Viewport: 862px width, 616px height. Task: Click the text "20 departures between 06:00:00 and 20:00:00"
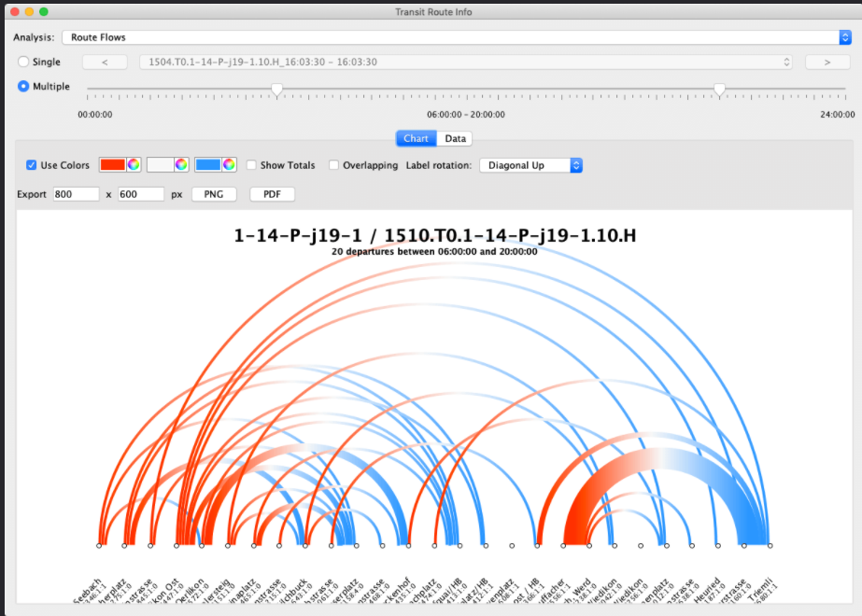pyautogui.click(x=434, y=252)
